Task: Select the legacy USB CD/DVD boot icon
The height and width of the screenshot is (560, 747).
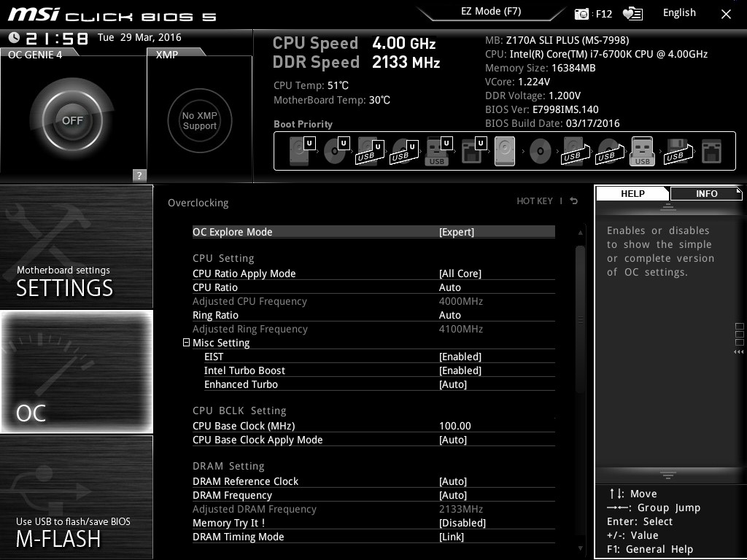Action: [x=609, y=152]
